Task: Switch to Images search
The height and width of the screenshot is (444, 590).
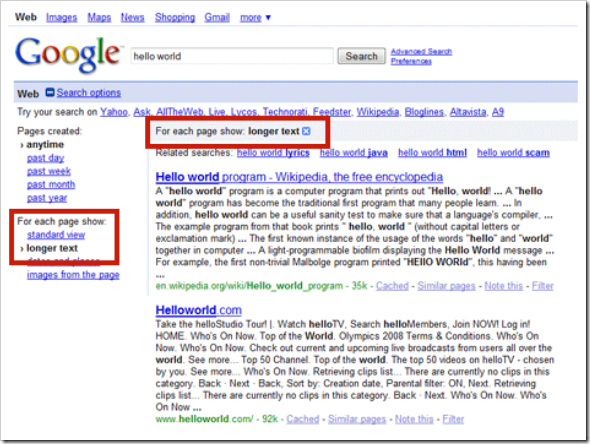Action: coord(61,17)
